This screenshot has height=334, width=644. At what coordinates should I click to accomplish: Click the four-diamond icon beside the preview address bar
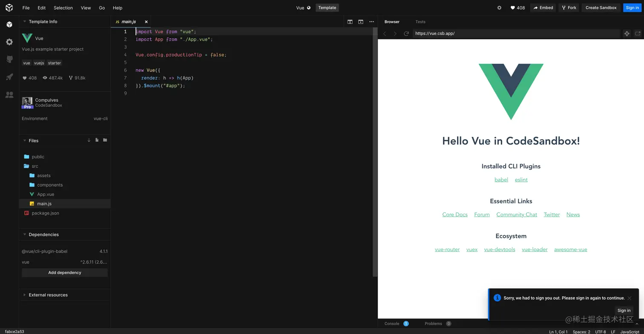[x=627, y=34]
